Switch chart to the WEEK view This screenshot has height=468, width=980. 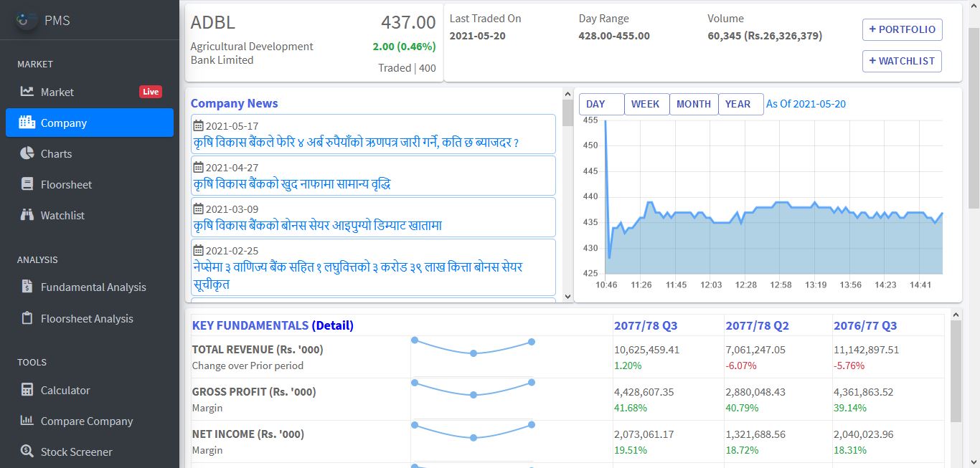click(646, 104)
